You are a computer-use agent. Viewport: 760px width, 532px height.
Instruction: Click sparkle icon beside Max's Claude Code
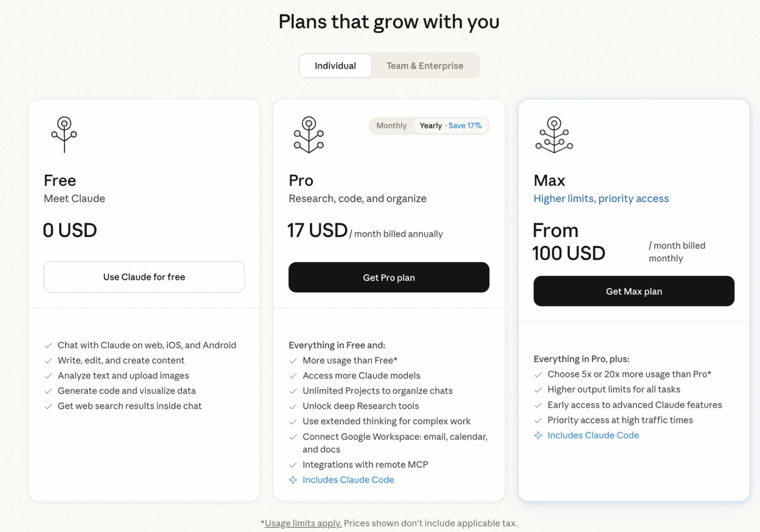pos(538,435)
